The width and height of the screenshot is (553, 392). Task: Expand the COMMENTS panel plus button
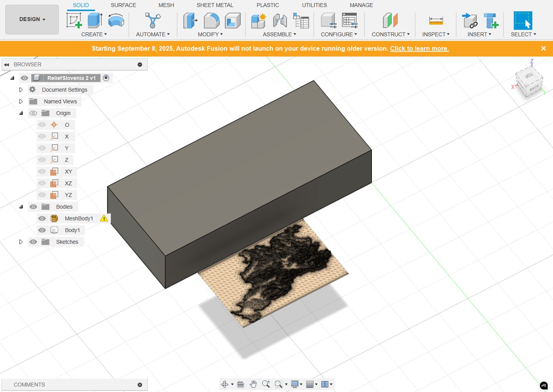[140, 385]
